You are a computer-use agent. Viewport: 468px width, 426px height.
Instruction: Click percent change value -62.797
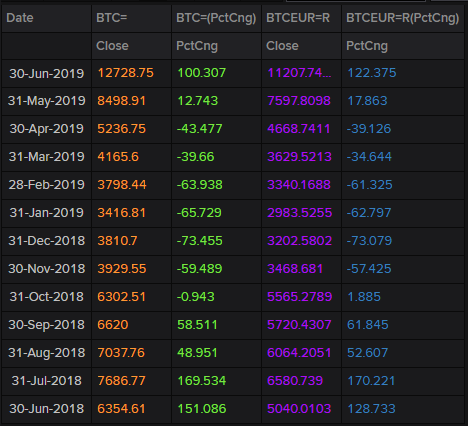point(369,213)
